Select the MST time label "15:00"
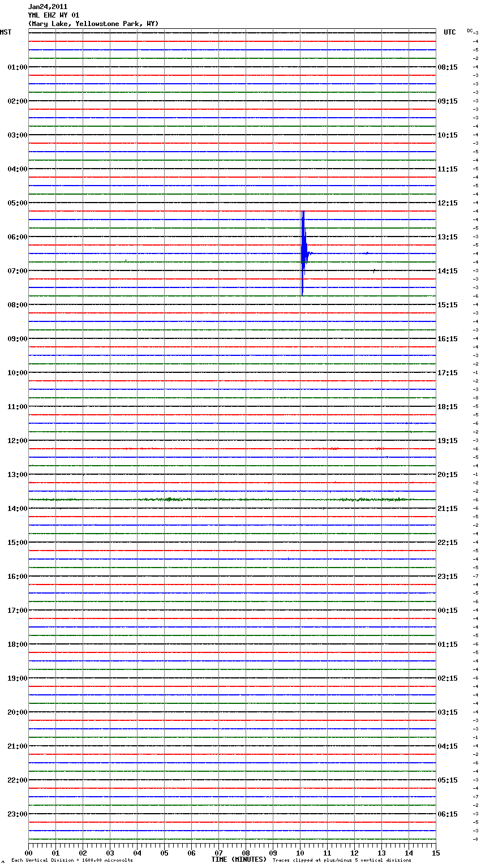The image size is (481, 868). (x=18, y=543)
